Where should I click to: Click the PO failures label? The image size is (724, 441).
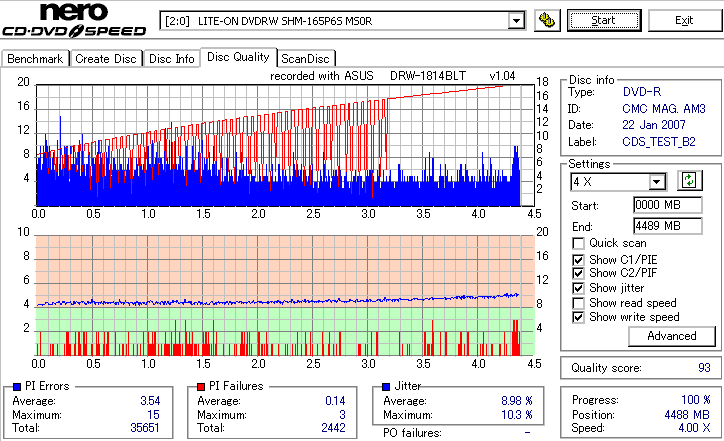412,433
